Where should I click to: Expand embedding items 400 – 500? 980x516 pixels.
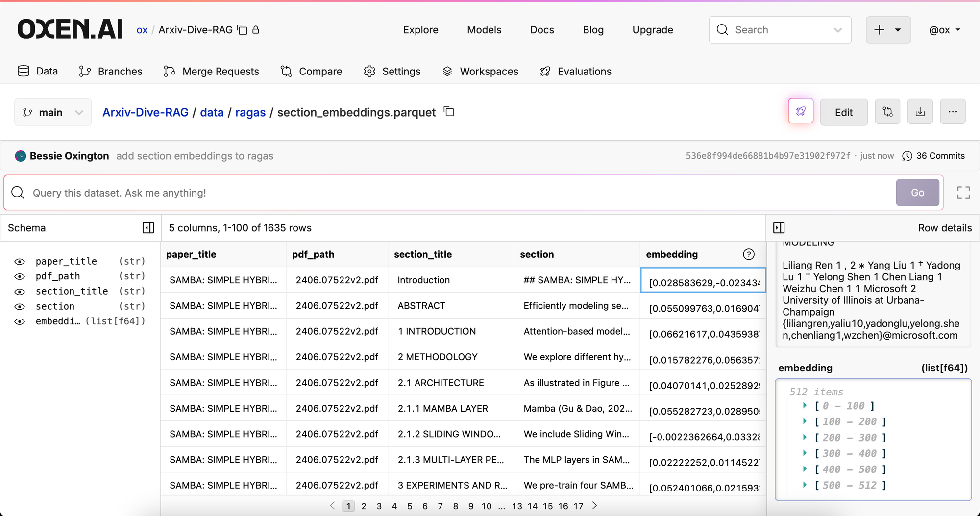[x=805, y=469]
